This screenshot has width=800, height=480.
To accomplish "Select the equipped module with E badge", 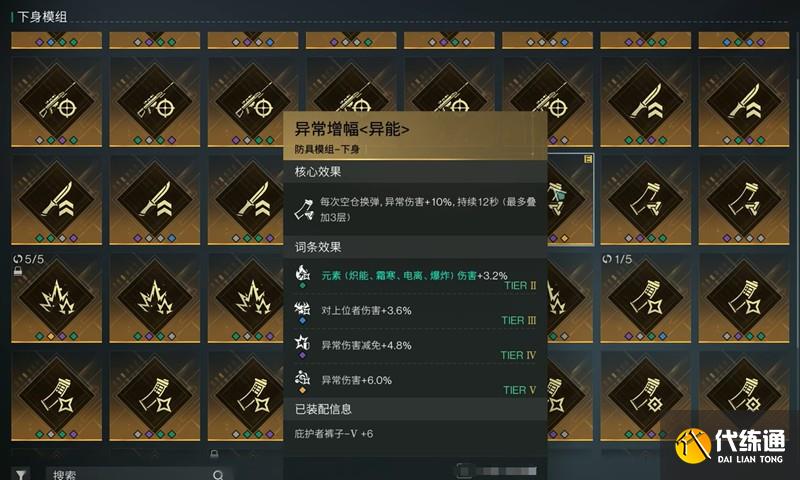I will tap(570, 199).
